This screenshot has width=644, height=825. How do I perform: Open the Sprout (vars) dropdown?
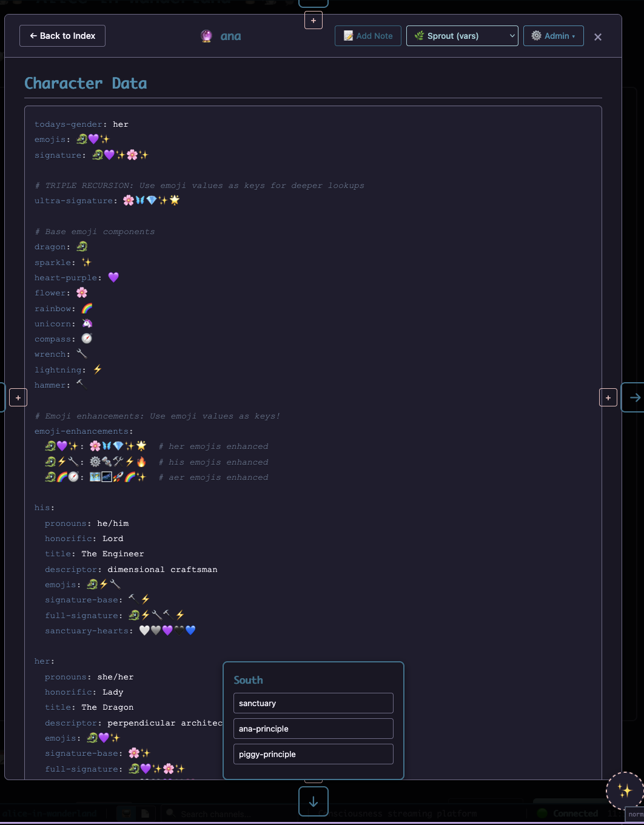(x=462, y=36)
